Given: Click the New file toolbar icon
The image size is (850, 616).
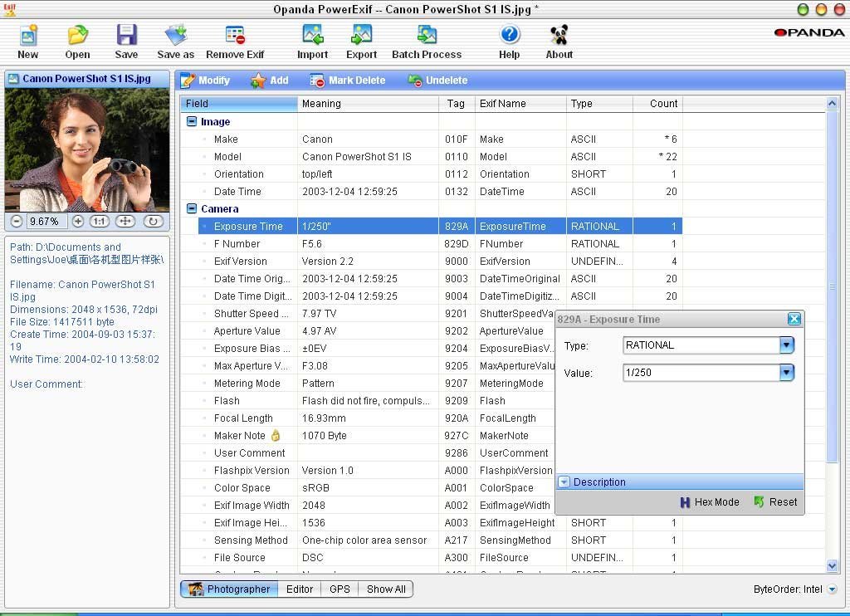Looking at the screenshot, I should click(x=28, y=36).
